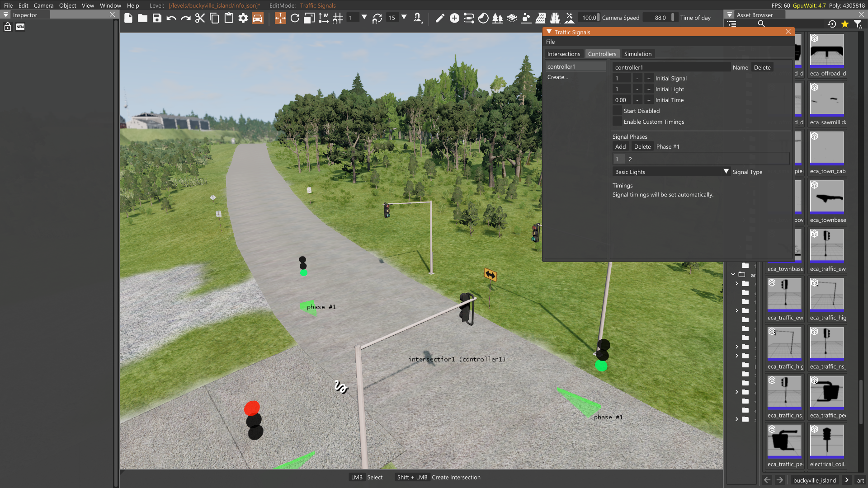Select signal phase number 2
Viewport: 868px width, 488px height.
pos(630,159)
